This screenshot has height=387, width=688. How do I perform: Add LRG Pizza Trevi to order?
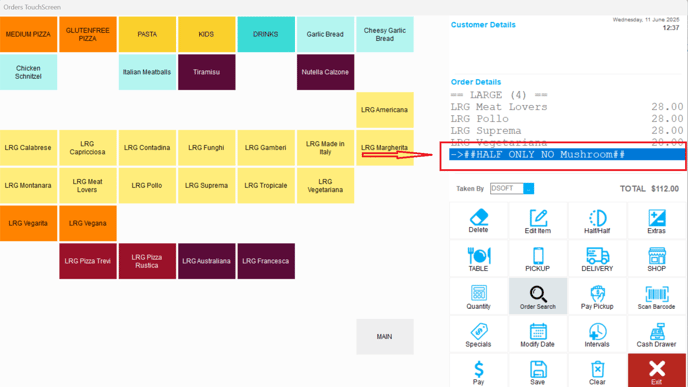tap(87, 261)
